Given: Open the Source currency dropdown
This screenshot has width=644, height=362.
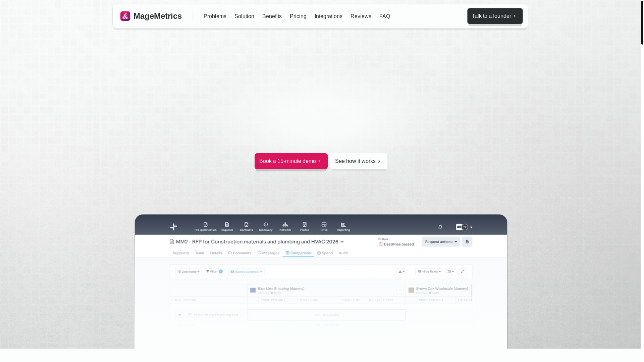Looking at the screenshot, I should tap(246, 271).
